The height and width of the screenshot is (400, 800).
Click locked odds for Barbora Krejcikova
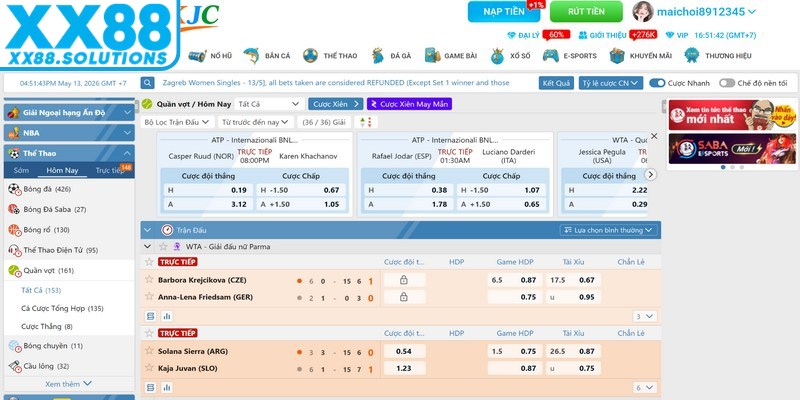[404, 280]
